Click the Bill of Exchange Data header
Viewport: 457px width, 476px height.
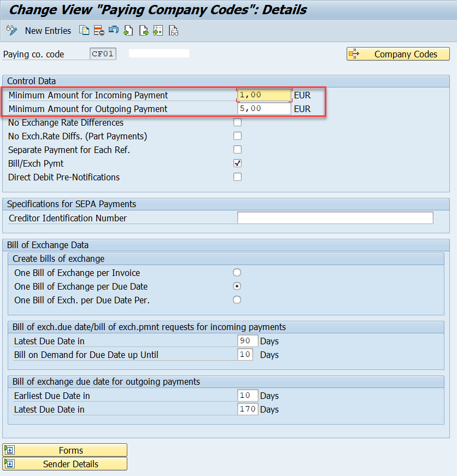[x=226, y=245]
